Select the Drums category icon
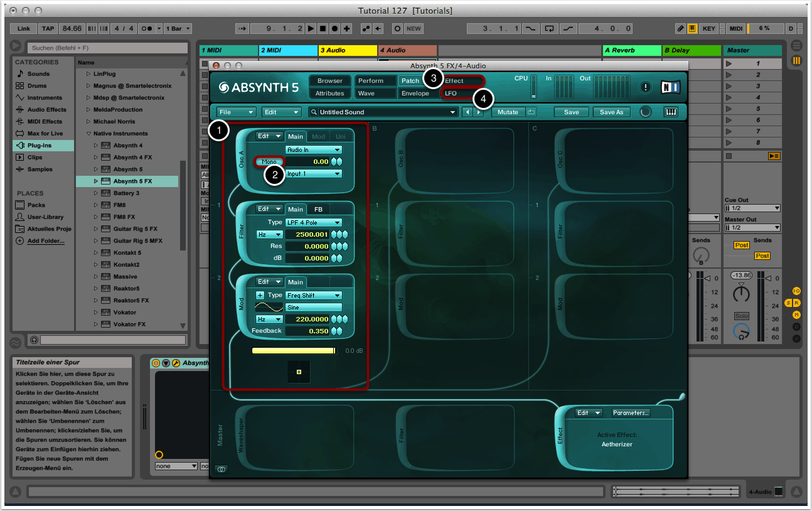 (x=20, y=86)
